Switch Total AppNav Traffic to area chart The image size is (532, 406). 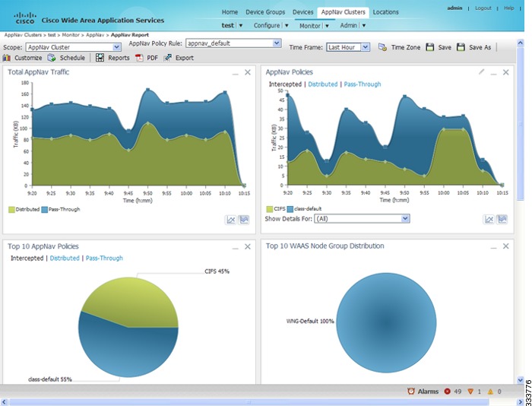coord(244,220)
